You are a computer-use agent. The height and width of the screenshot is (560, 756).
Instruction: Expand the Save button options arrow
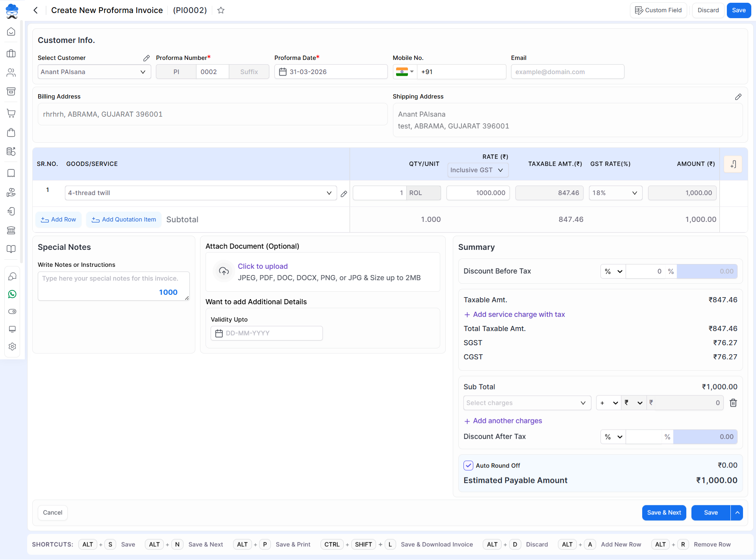click(x=737, y=513)
